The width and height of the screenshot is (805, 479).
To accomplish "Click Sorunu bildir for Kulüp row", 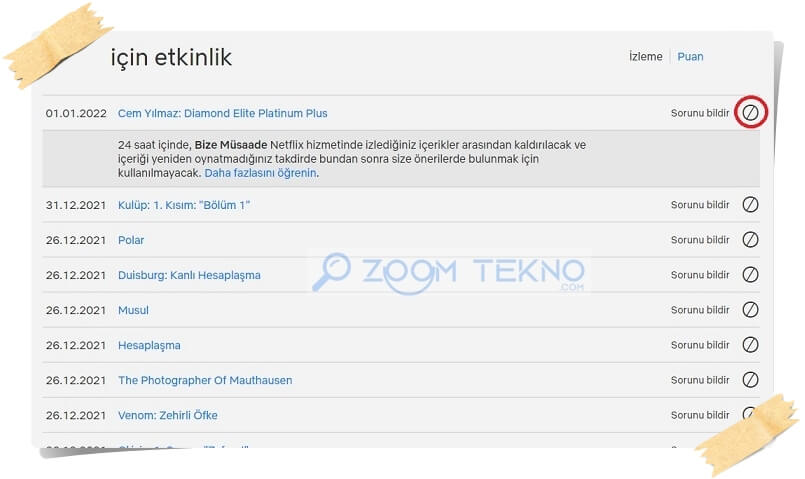I will coord(700,205).
